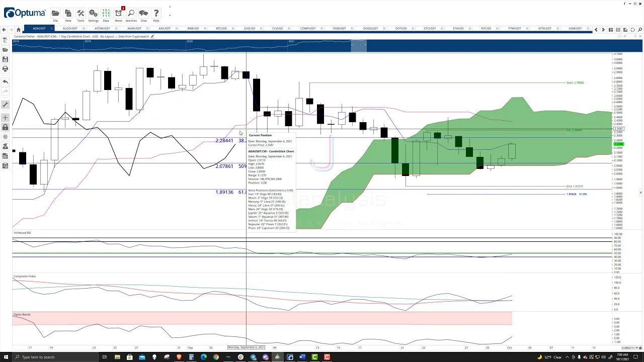The width and height of the screenshot is (644, 362).
Task: Click the 14 Period RSI label
Action: click(x=22, y=233)
